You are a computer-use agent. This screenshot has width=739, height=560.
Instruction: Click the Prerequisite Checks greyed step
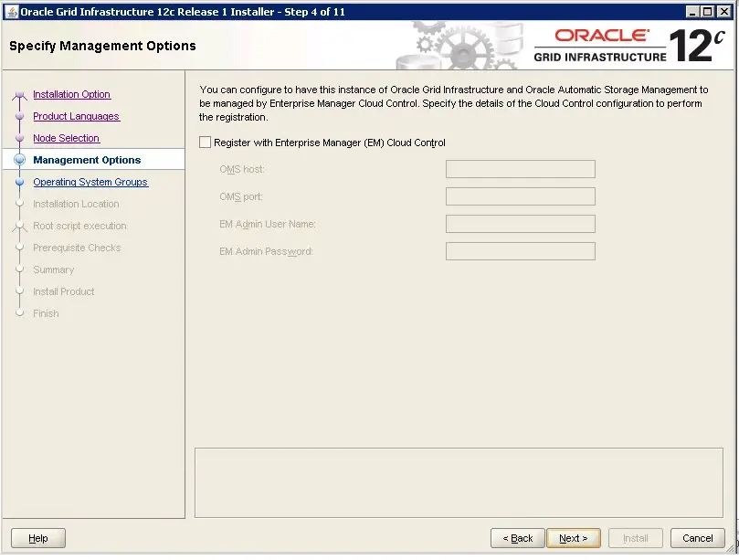pos(77,248)
